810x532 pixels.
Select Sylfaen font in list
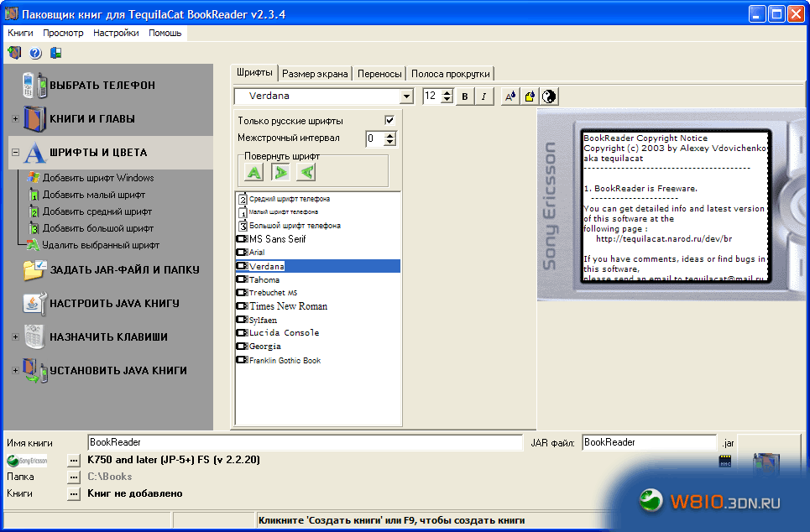pos(317,321)
